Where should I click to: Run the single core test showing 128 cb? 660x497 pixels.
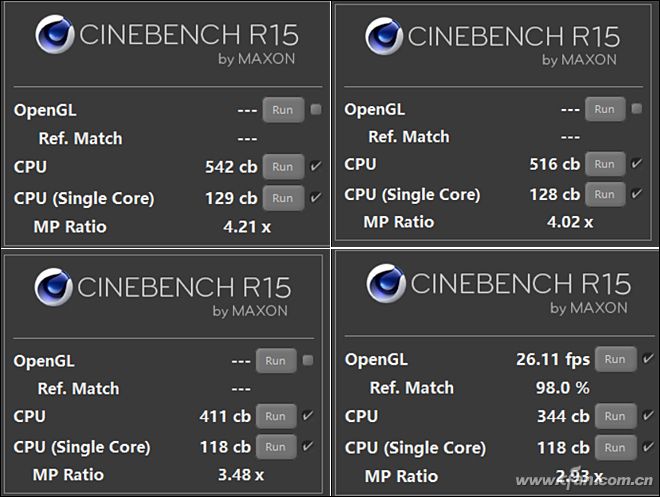coord(605,194)
